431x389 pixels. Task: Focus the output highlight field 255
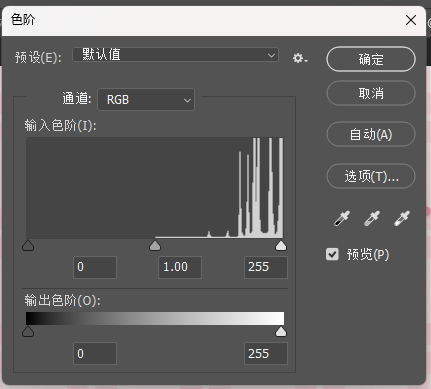tap(266, 354)
